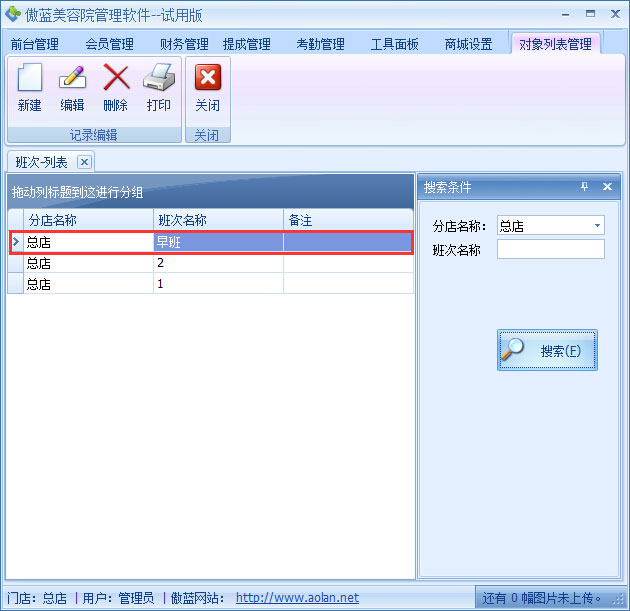
Task: Select the 考勤管理 tab
Action: [x=320, y=44]
